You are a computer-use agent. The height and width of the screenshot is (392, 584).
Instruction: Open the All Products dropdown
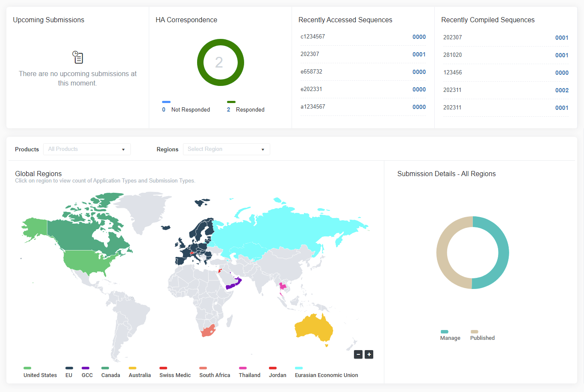point(87,149)
